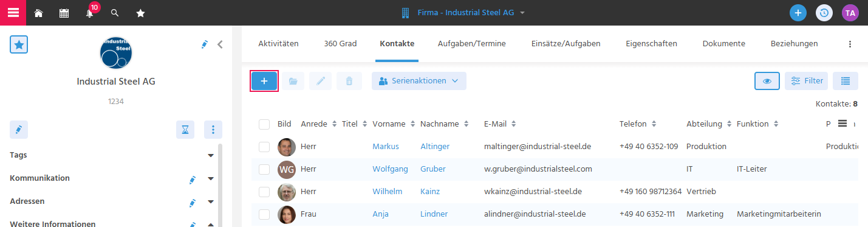The width and height of the screenshot is (868, 227).
Task: Open contact link Kainz
Action: [430, 192]
